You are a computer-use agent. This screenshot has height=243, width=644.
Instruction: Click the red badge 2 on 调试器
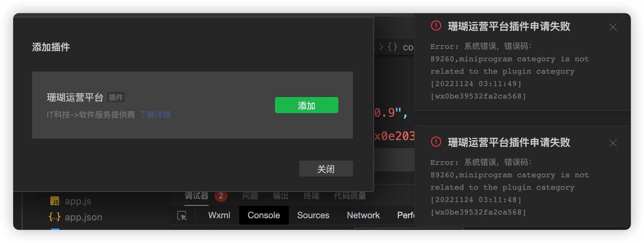tap(221, 196)
